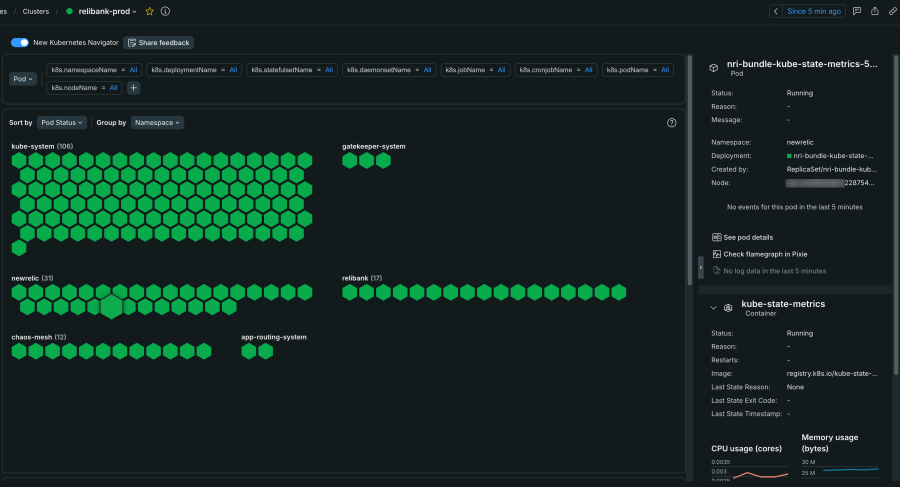Click the Memory usage (bytes) chart

(840, 470)
